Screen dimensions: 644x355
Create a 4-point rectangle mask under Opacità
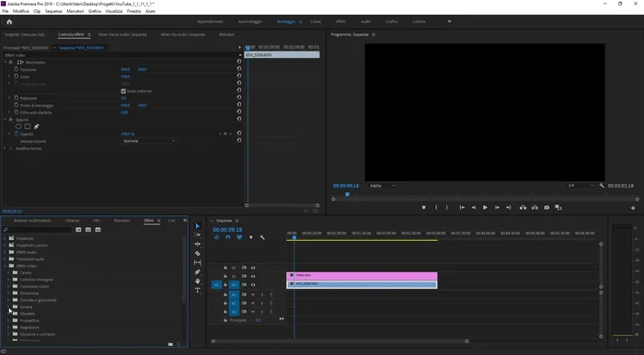(28, 126)
